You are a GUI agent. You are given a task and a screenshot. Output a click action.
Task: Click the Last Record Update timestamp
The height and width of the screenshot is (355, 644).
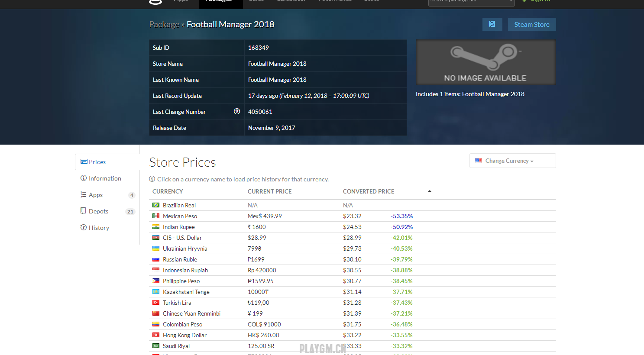(308, 96)
